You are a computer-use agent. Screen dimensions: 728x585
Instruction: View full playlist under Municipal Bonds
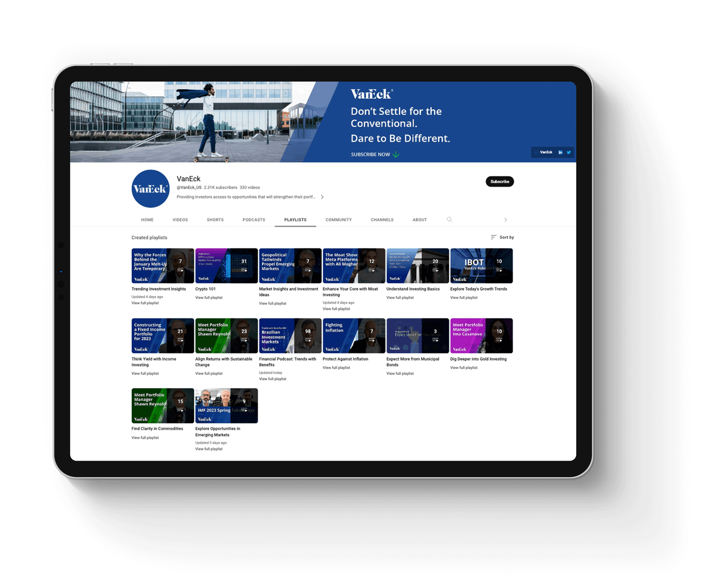[400, 373]
